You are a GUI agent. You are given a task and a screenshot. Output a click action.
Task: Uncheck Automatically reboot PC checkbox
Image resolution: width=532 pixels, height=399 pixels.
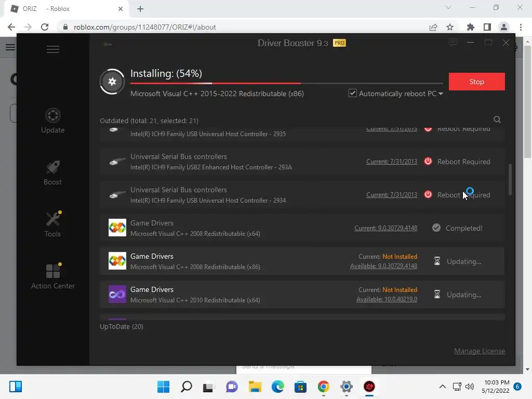coord(353,94)
